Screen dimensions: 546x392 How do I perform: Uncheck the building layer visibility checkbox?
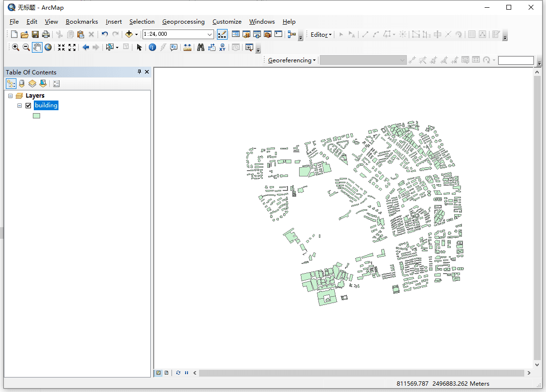coord(29,105)
